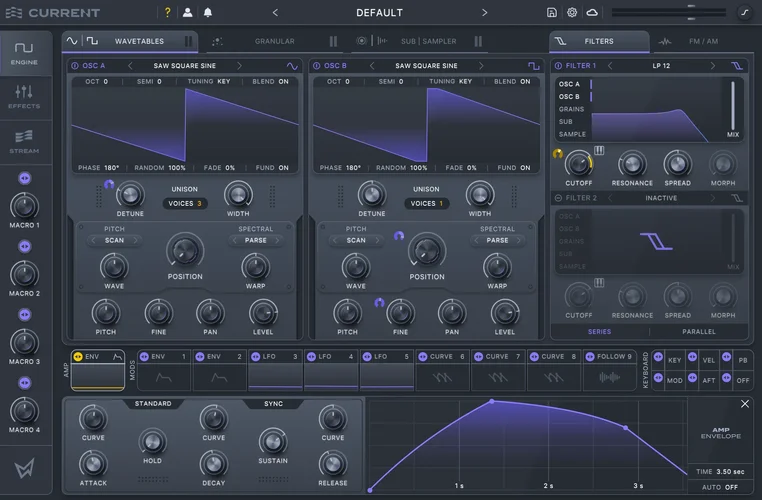Select the Sync envelope mode
762x500 pixels.
pyautogui.click(x=273, y=404)
